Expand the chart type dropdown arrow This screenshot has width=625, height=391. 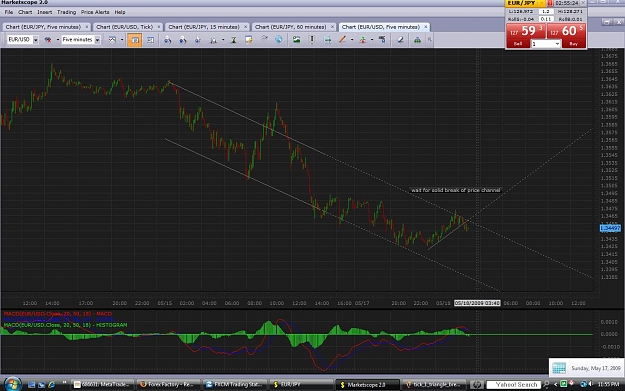pos(122,40)
